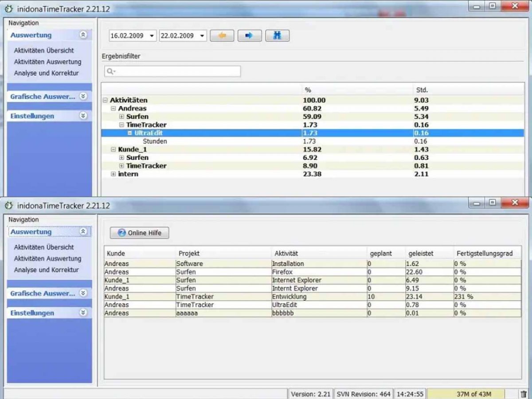Click the magnifier icon in Ergebnisfilter field

pos(110,71)
